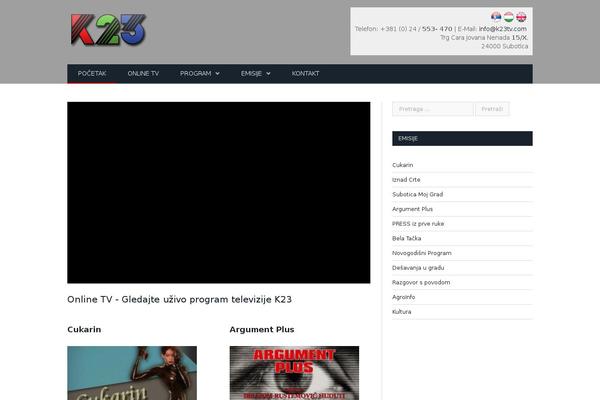Click the 24000 Subotica text
The height and width of the screenshot is (400, 600).
pos(504,46)
